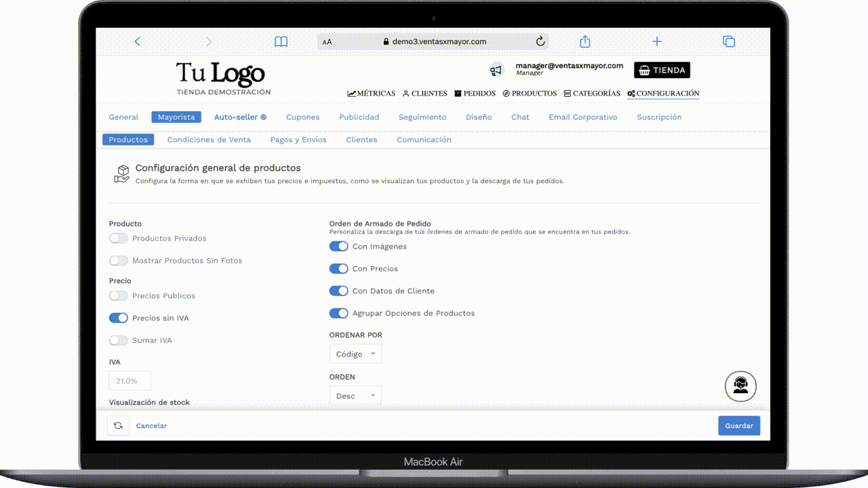This screenshot has width=868, height=488.
Task: Open the Orden Desc dropdown
Action: (355, 395)
